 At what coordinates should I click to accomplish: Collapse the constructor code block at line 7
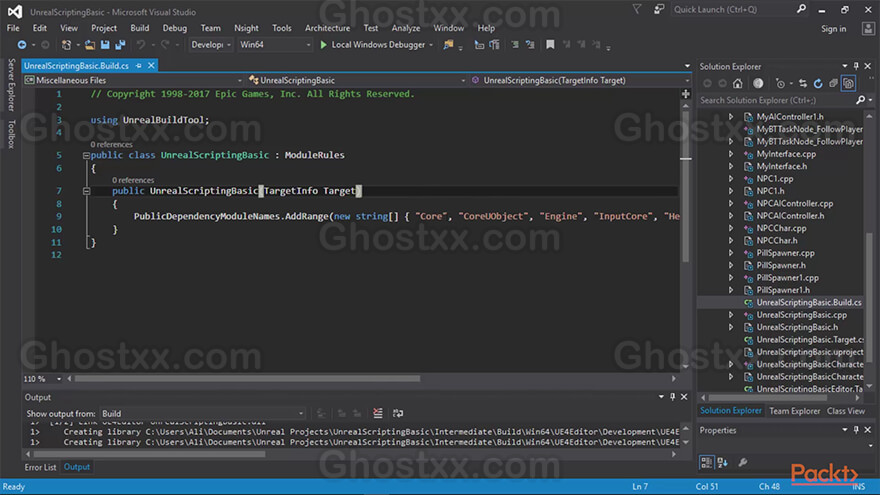click(x=86, y=191)
